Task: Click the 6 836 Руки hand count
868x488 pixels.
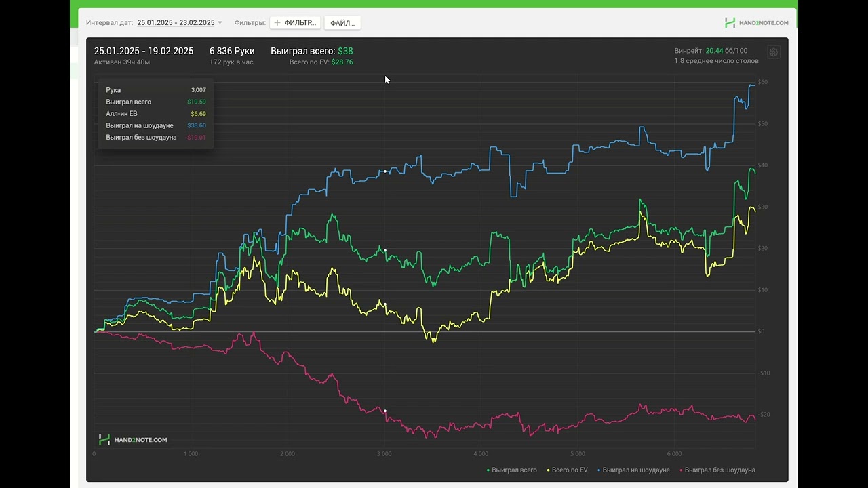Action: (232, 51)
